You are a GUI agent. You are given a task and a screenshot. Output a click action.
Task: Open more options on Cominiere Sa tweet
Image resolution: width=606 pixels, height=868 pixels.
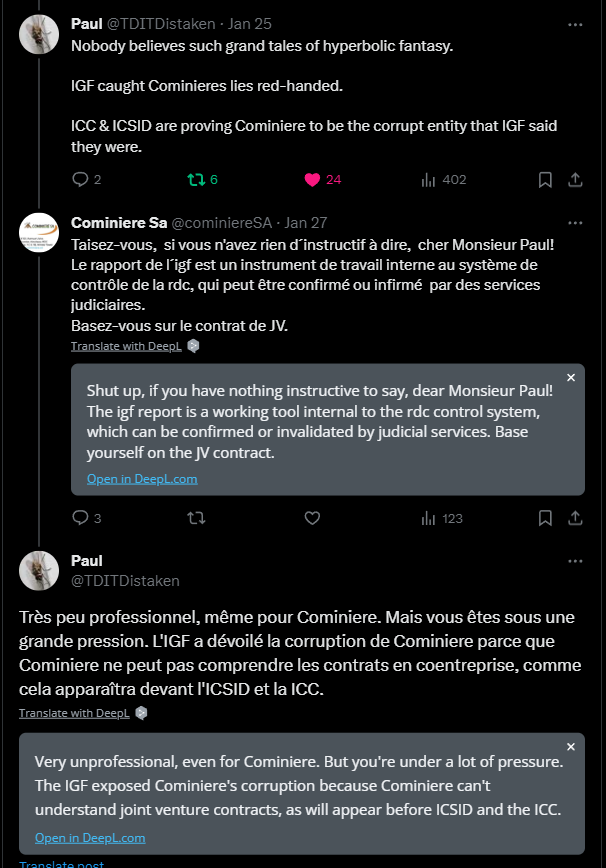point(575,222)
